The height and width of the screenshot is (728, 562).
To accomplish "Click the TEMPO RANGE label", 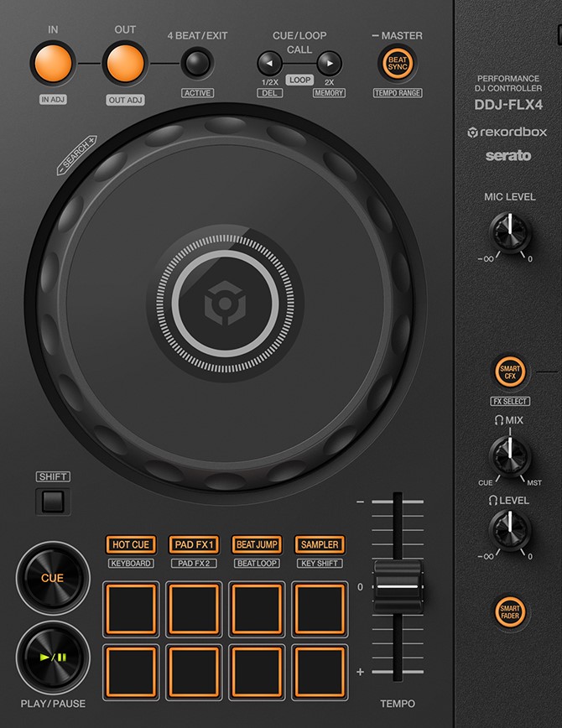I will [x=398, y=93].
